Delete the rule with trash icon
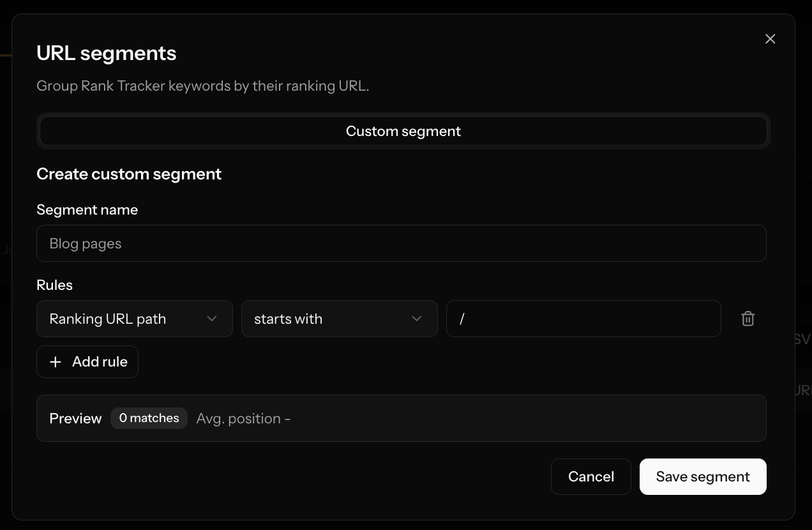The image size is (812, 530). (748, 319)
